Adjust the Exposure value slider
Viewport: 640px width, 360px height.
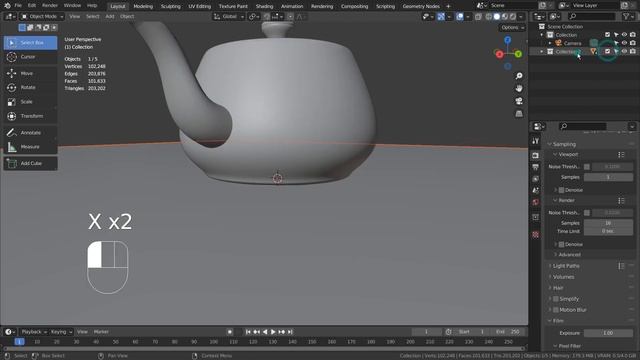[608, 333]
